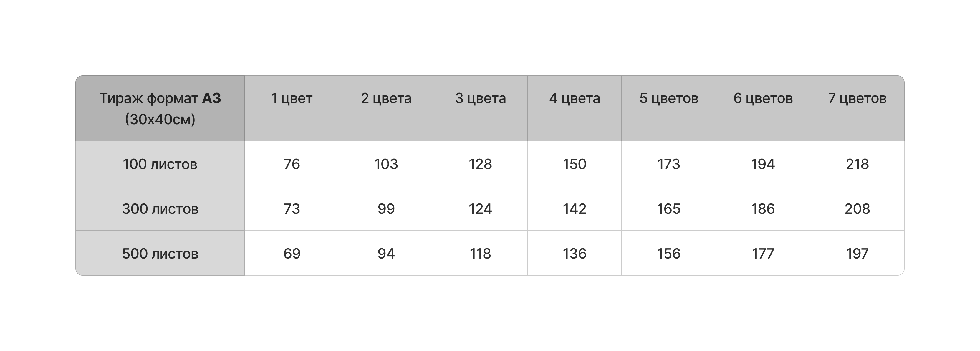Select the '2 цвета' column header
This screenshot has width=980, height=351.
coord(386,98)
